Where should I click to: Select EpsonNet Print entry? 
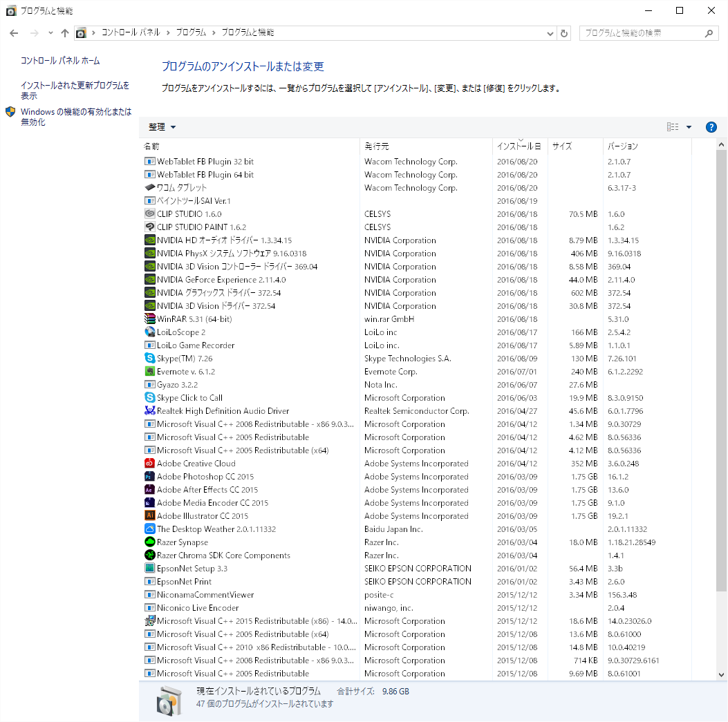[x=416, y=582]
